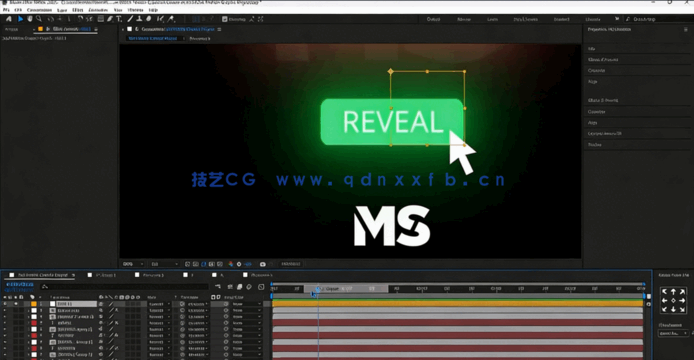Expand the Info panel section
Viewport: 694px width, 360px height.
[592, 49]
